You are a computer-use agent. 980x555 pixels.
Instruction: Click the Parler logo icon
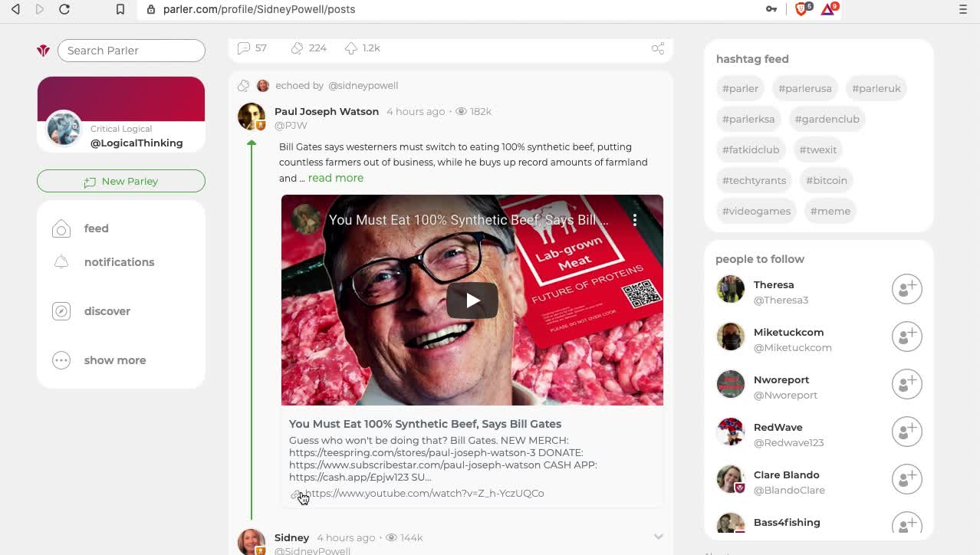(43, 51)
